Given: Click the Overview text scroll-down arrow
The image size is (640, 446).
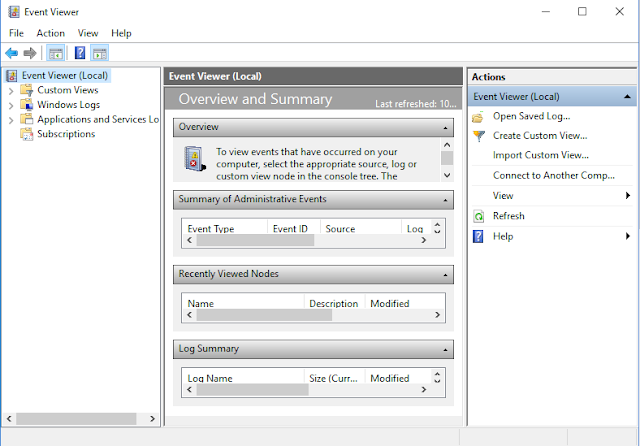Looking at the screenshot, I should pyautogui.click(x=447, y=175).
